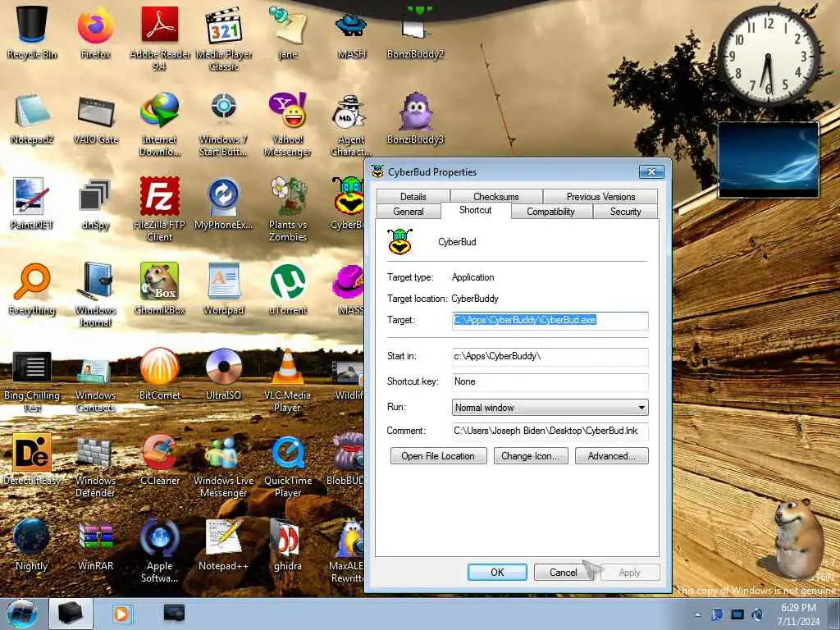840x630 pixels.
Task: Switch to the Details tab
Action: (x=413, y=197)
